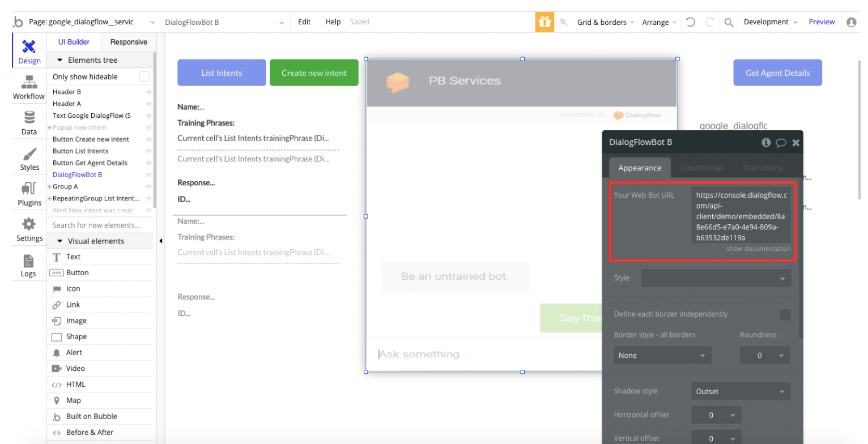Click the redo arrow icon
This screenshot has width=868, height=444.
pos(709,22)
